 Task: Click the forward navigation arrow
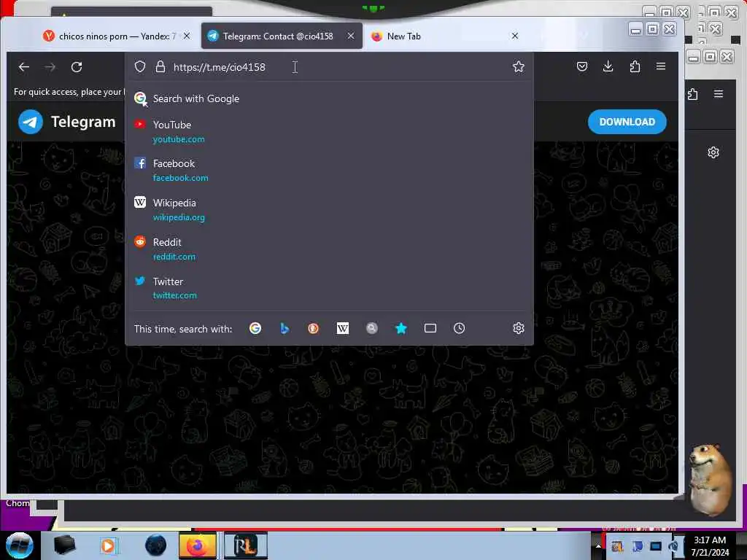50,67
